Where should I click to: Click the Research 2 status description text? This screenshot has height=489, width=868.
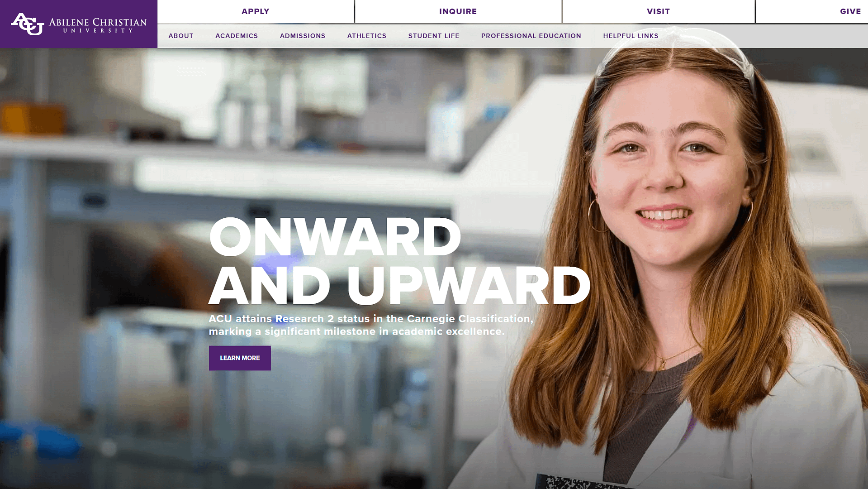pyautogui.click(x=371, y=325)
